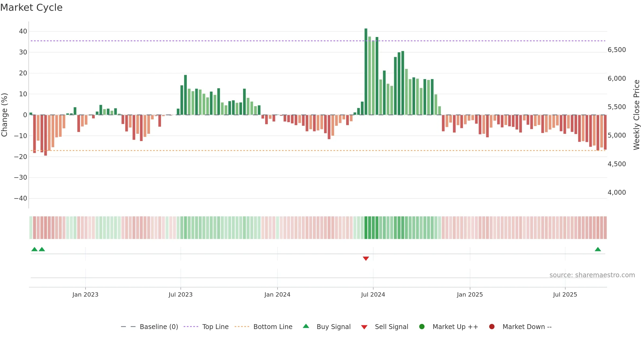Click the 6,000 price axis label
This screenshot has width=644, height=362.
tap(617, 79)
